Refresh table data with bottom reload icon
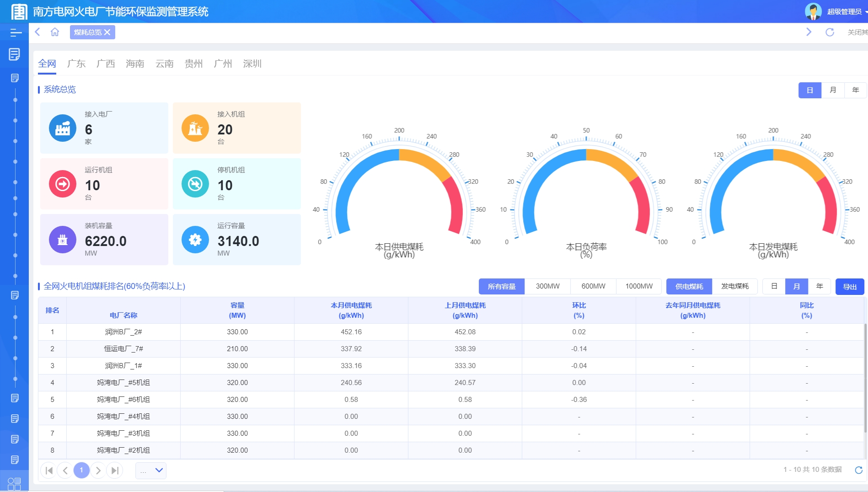 tap(858, 470)
